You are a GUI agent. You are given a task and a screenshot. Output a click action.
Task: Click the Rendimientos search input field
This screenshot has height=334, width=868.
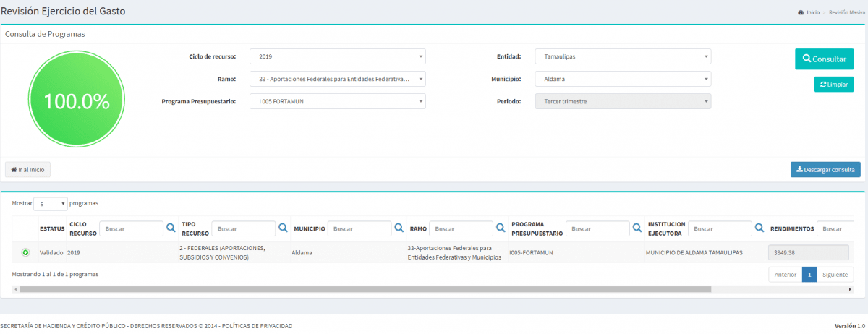841,228
